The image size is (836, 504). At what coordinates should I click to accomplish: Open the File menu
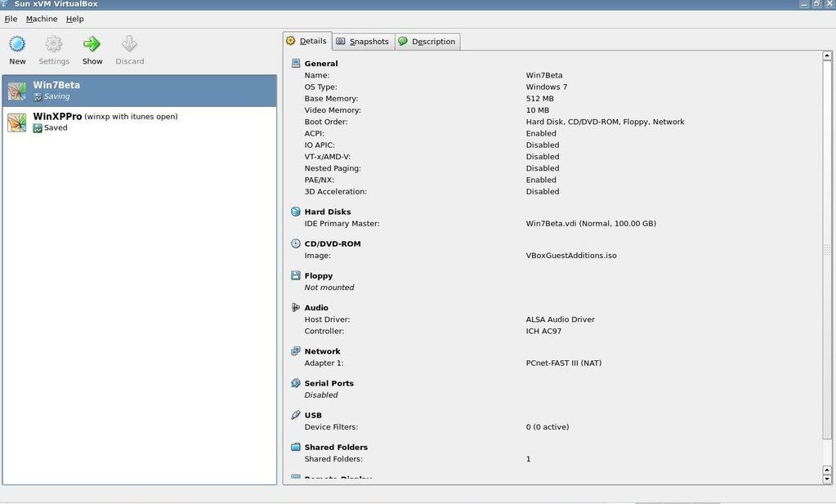click(x=11, y=19)
